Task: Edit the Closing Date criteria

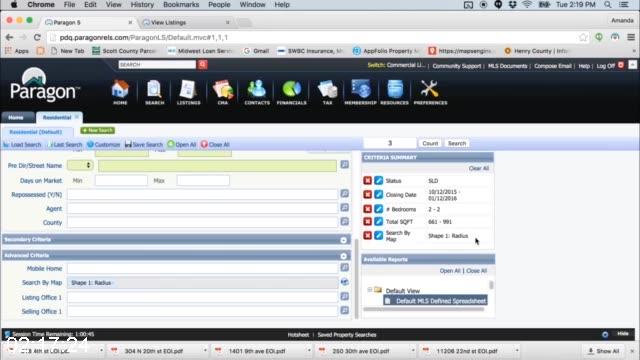Action: [378, 195]
